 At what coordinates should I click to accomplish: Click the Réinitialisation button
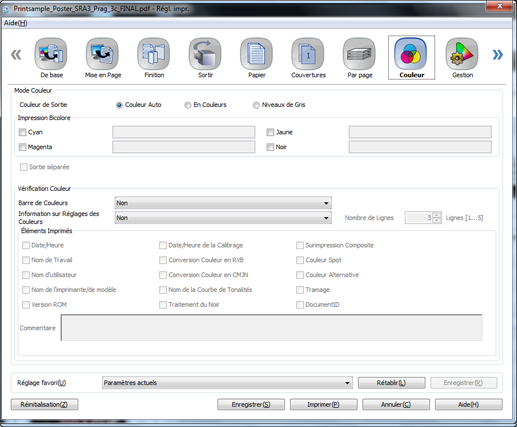click(44, 404)
